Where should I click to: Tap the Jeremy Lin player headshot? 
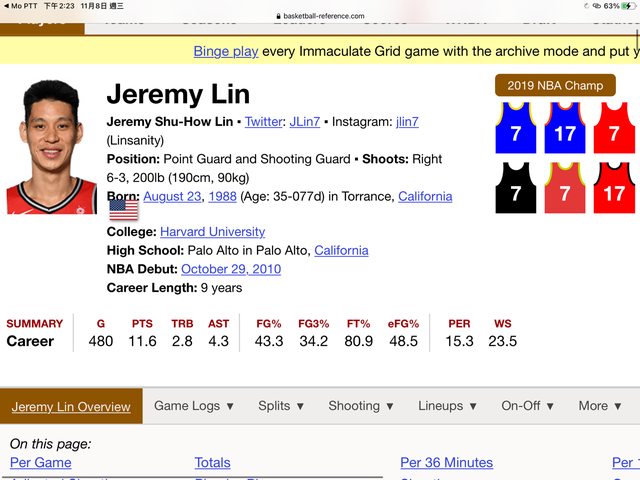tap(44, 149)
